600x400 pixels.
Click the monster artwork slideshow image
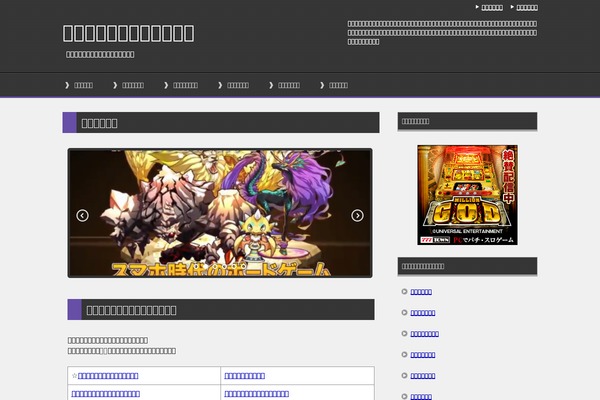[x=220, y=213]
